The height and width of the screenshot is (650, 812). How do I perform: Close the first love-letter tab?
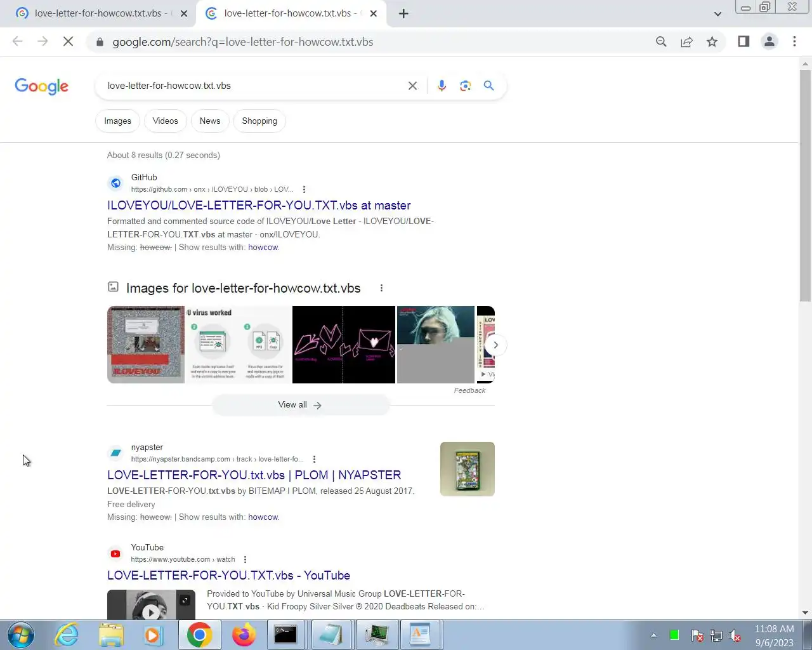[184, 13]
